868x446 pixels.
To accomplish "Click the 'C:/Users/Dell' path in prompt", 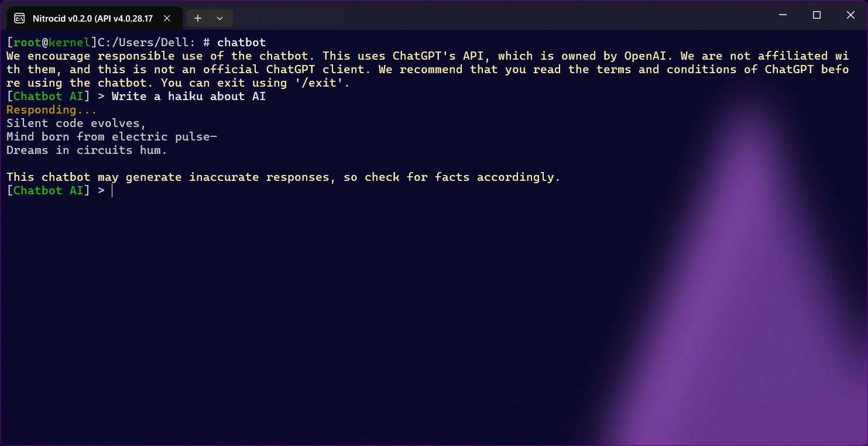I will 145,43.
